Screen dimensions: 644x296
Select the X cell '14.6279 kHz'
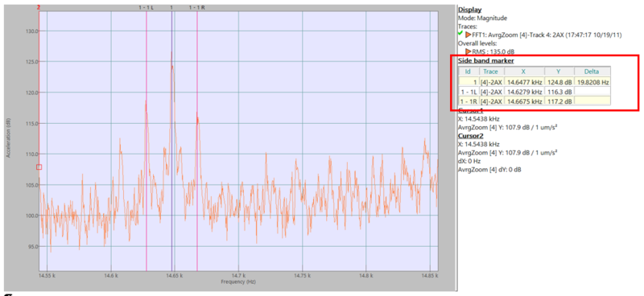click(524, 91)
